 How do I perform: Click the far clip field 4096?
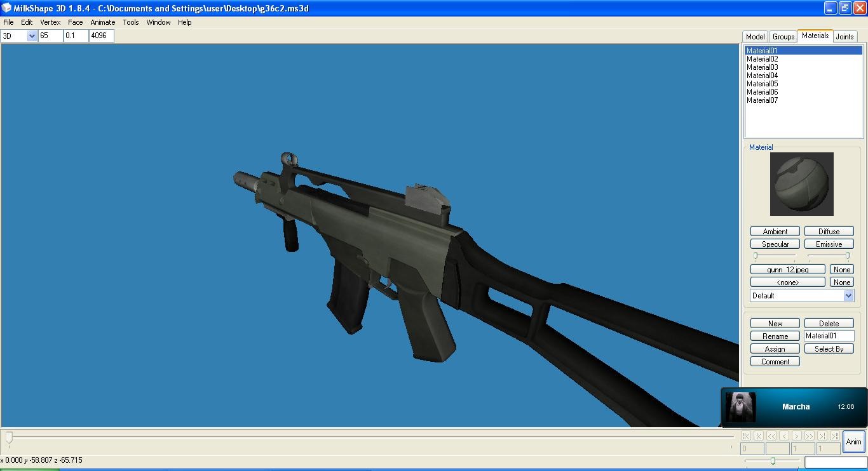coord(102,36)
